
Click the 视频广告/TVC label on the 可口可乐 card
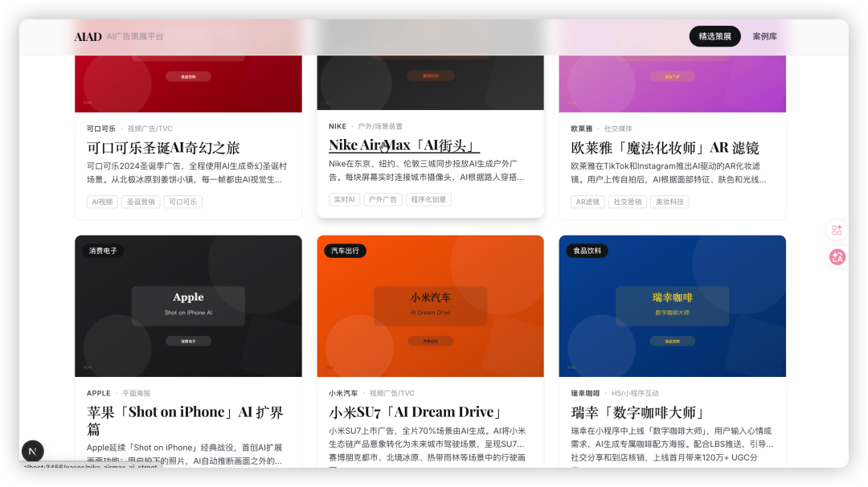coord(150,129)
